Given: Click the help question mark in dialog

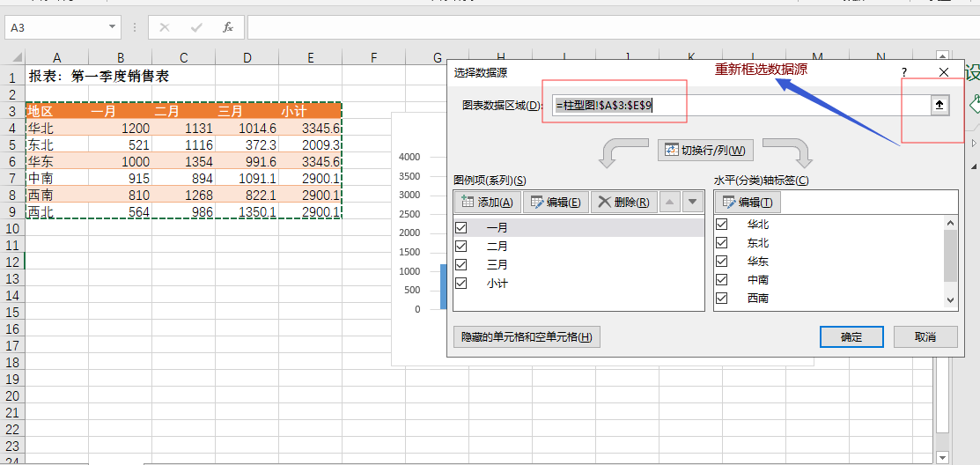Looking at the screenshot, I should pyautogui.click(x=903, y=72).
